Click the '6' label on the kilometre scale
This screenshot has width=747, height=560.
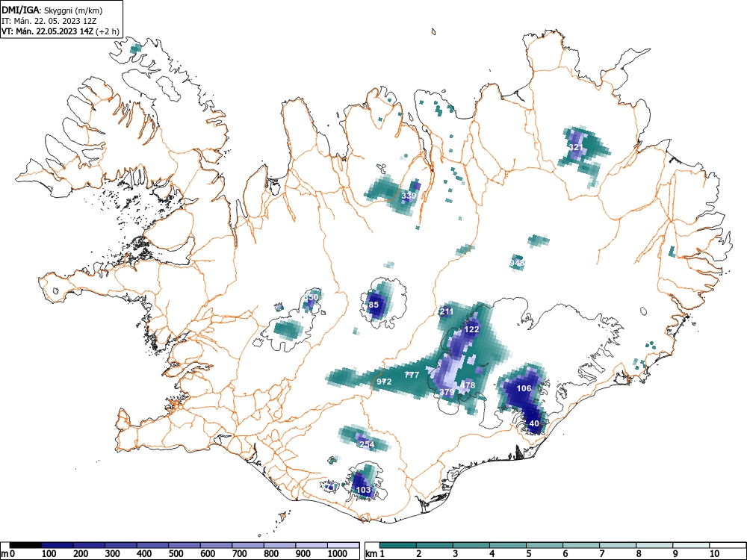click(x=565, y=553)
